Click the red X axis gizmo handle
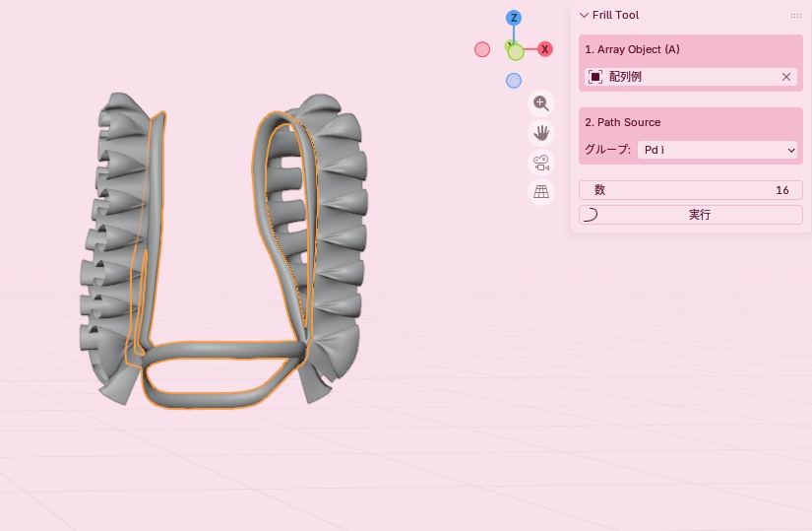The height and width of the screenshot is (531, 812). [544, 49]
